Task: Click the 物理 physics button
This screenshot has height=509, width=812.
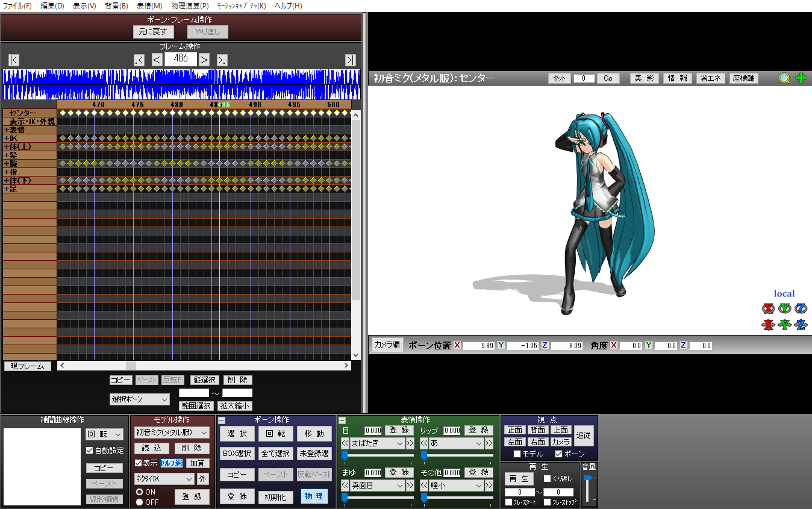Action: (314, 497)
